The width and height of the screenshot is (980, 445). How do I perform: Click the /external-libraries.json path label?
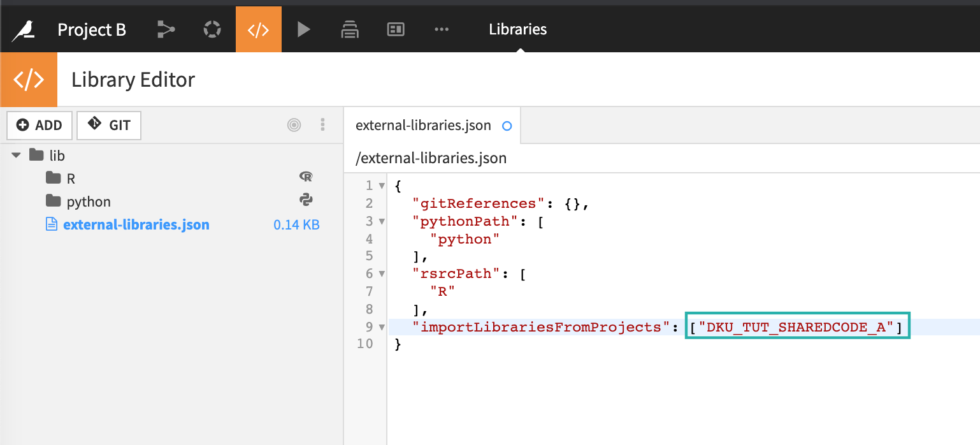pos(431,158)
